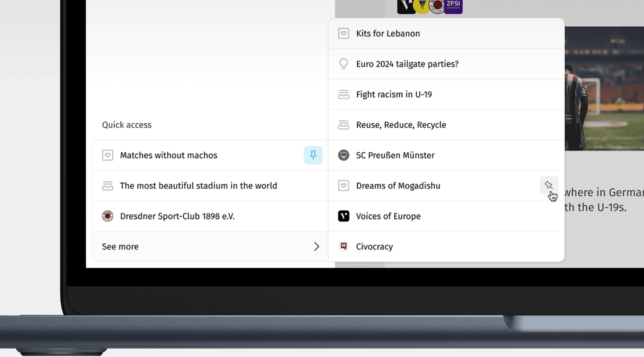644x357 pixels.
Task: Click the stadium entry drawer icon
Action: tap(107, 185)
